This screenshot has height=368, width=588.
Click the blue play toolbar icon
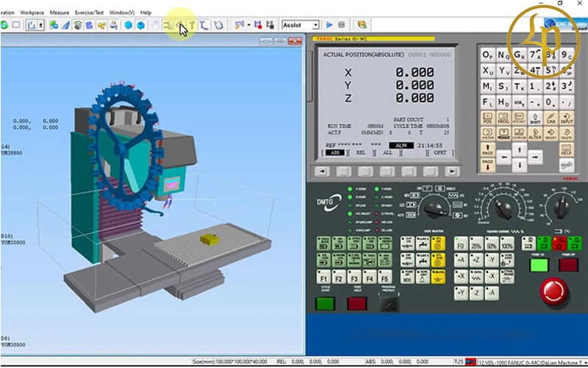click(x=329, y=25)
